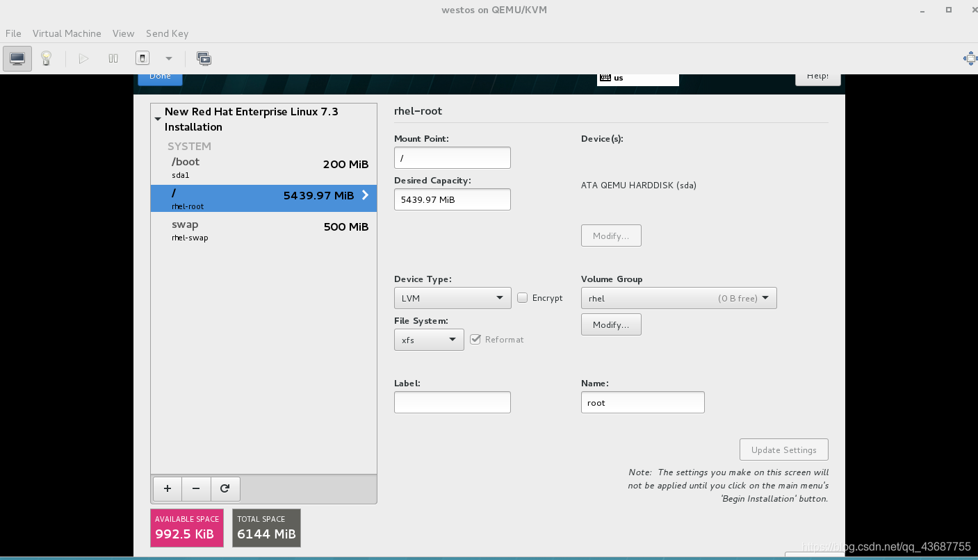Open the shutdown options dropdown arrow
This screenshot has width=978, height=560.
click(x=168, y=58)
